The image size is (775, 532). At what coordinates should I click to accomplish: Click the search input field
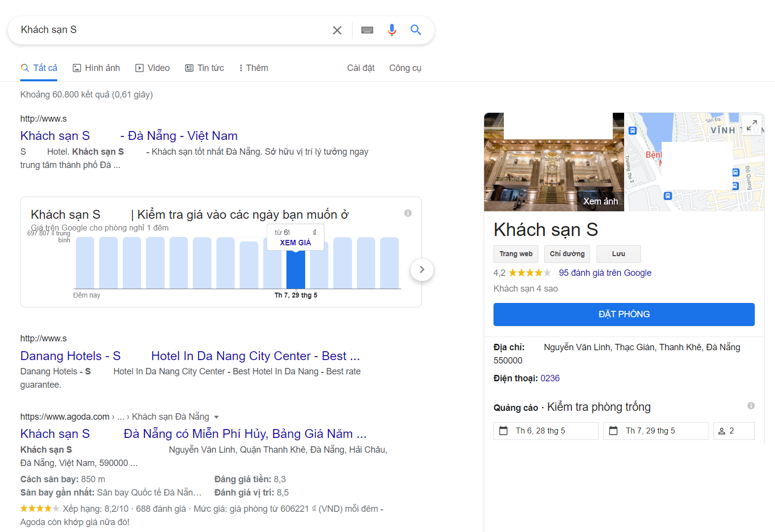tap(173, 30)
